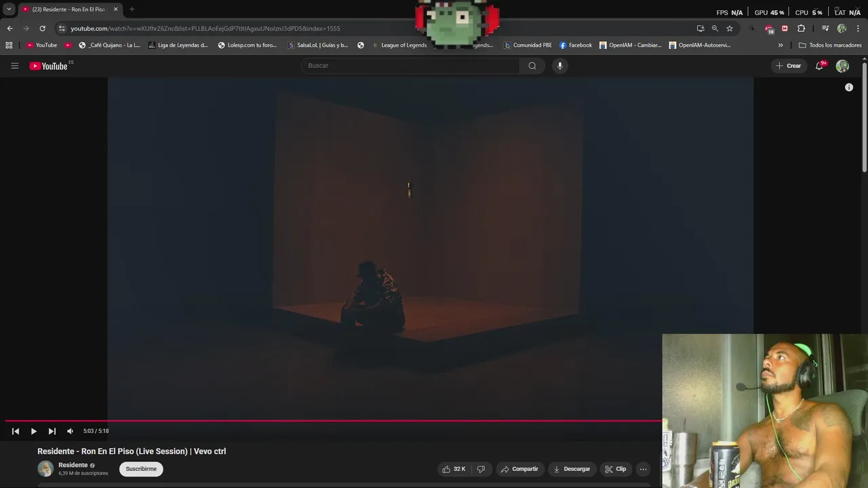Open Residente channel avatar
This screenshot has height=488, width=868.
(x=45, y=468)
